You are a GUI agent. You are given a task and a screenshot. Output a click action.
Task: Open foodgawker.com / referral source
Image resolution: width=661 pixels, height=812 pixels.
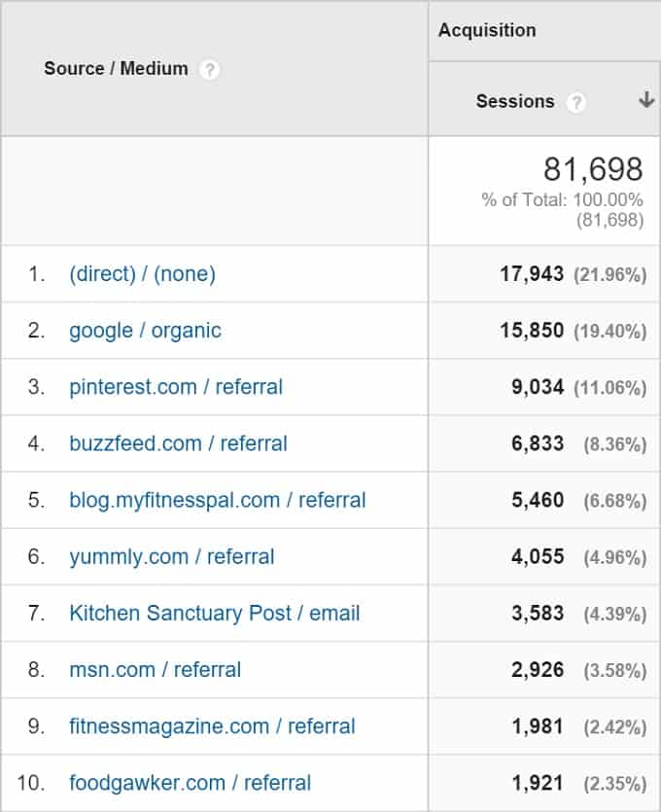(x=190, y=783)
